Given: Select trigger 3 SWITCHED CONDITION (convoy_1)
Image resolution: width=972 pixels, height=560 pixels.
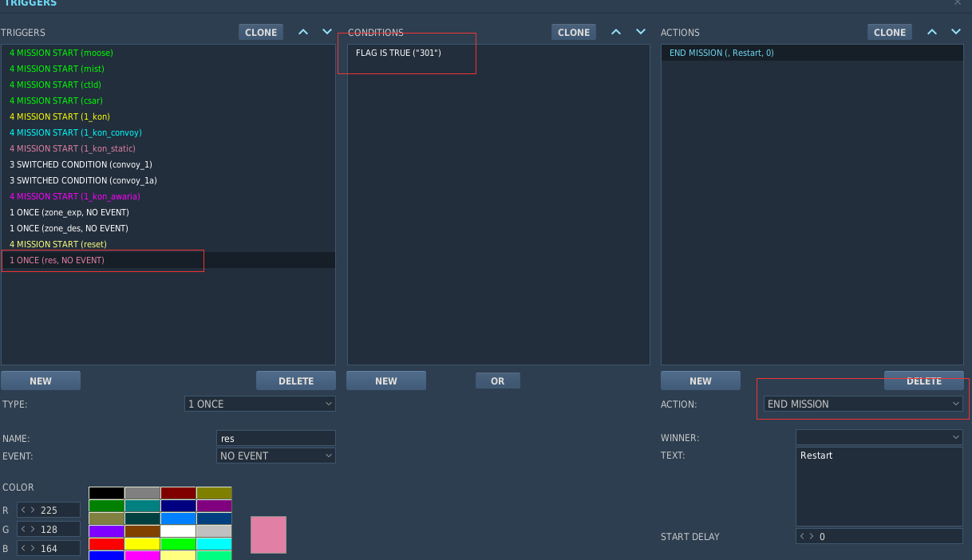Looking at the screenshot, I should 168,164.
